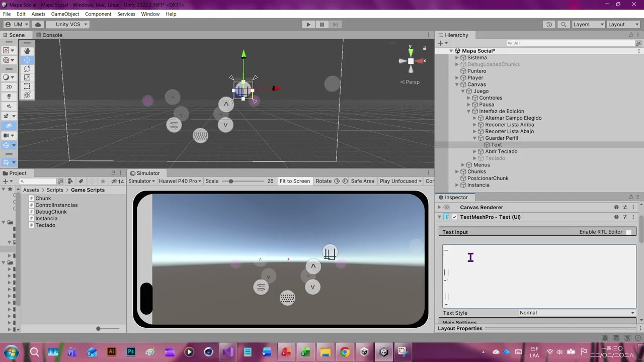Lock the Project panel
The width and height of the screenshot is (644, 362).
[x=113, y=172]
